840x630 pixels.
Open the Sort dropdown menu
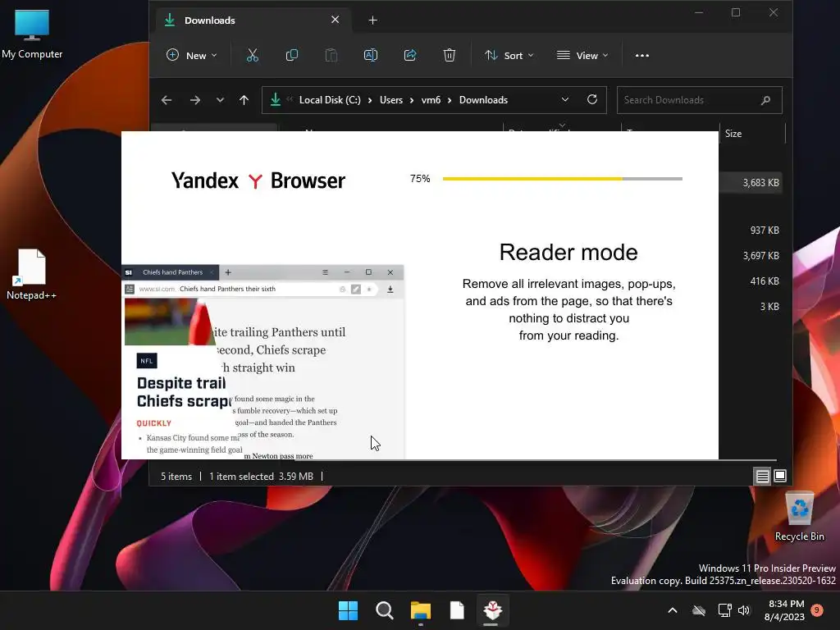pyautogui.click(x=509, y=55)
